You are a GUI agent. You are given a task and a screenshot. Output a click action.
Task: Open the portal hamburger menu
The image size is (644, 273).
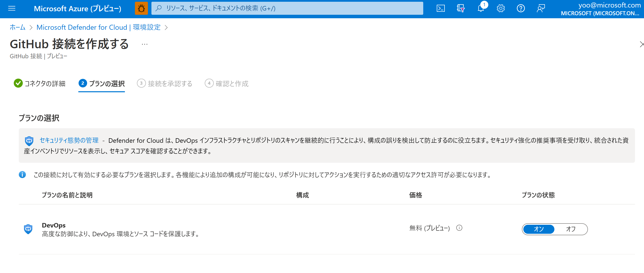click(x=12, y=8)
